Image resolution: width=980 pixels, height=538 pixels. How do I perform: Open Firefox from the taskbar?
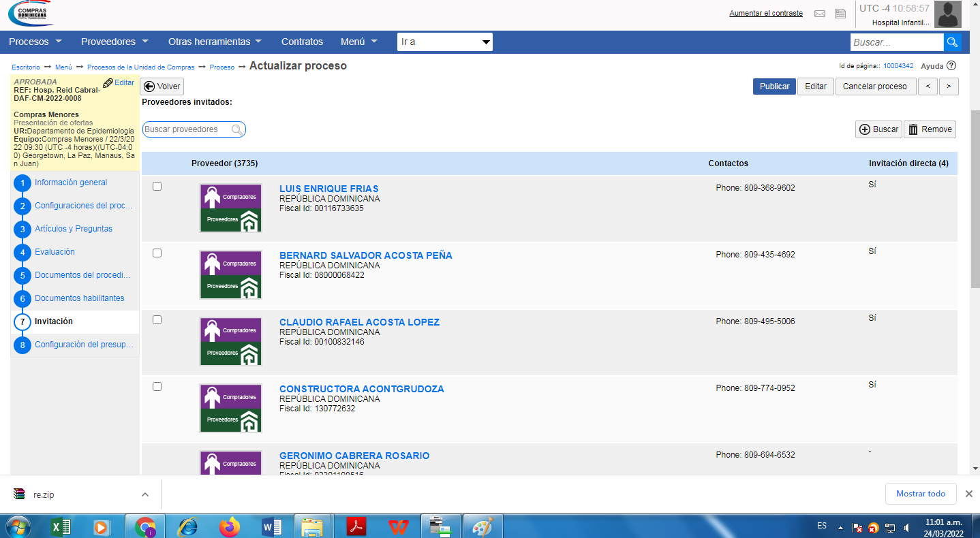pyautogui.click(x=230, y=526)
